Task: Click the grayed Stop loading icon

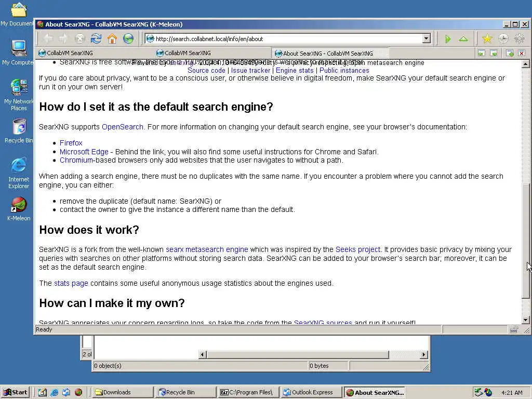Action: pyautogui.click(x=79, y=38)
